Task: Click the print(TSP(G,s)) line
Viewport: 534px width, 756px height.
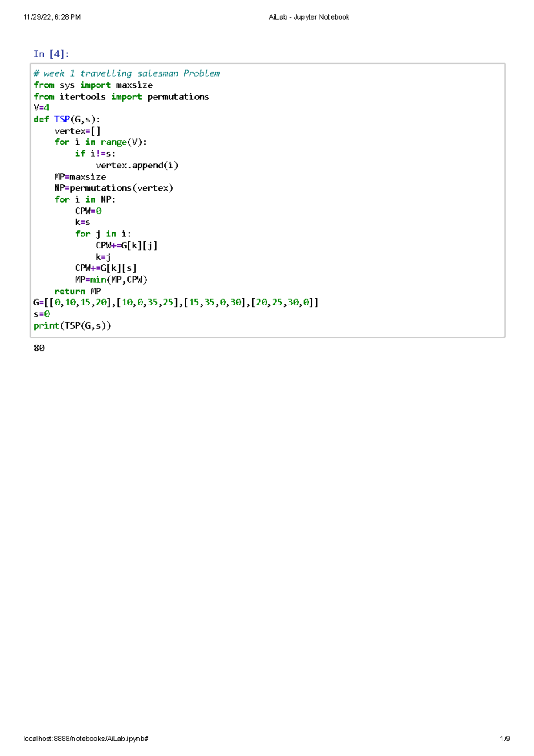Action: pyautogui.click(x=72, y=325)
